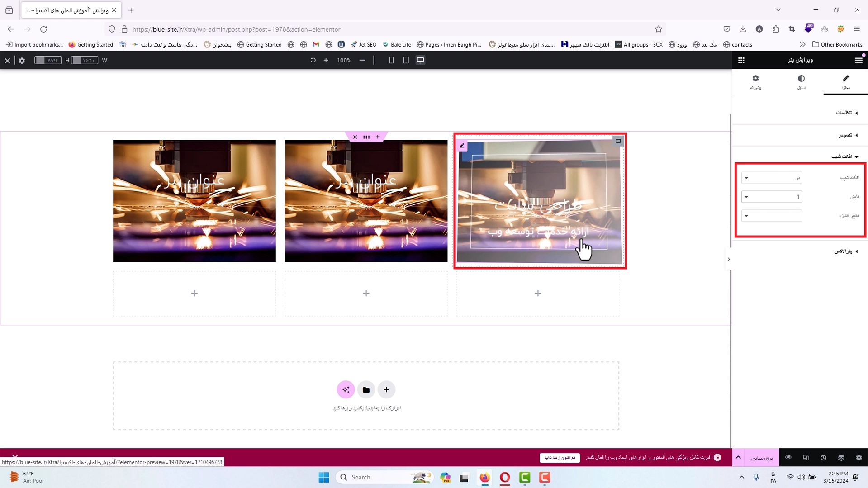Zoom out the preview with minus
Image resolution: width=868 pixels, height=488 pixels.
pyautogui.click(x=362, y=60)
